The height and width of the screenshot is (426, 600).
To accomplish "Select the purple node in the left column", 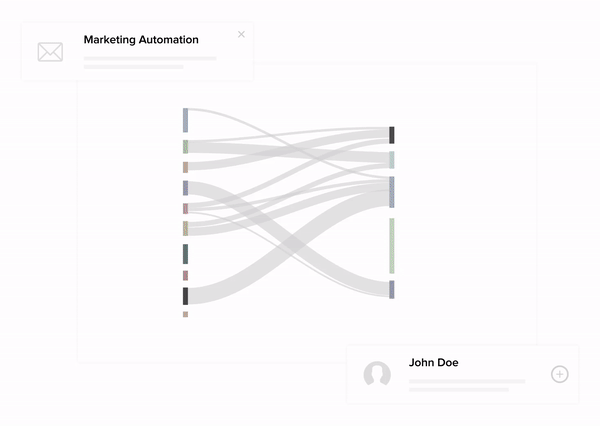I will click(185, 188).
